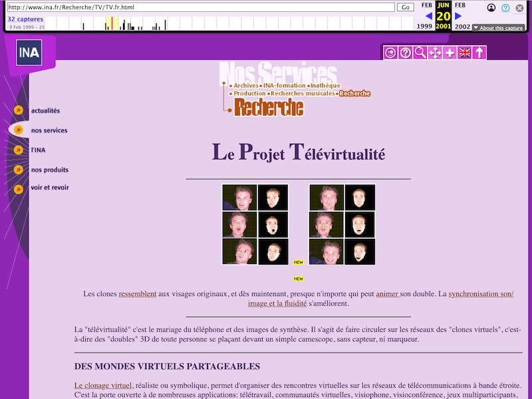Click the right face clones image grid

(x=342, y=224)
